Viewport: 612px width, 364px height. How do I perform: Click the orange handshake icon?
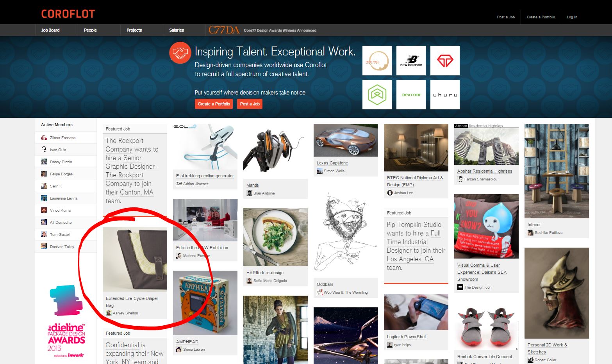(180, 53)
